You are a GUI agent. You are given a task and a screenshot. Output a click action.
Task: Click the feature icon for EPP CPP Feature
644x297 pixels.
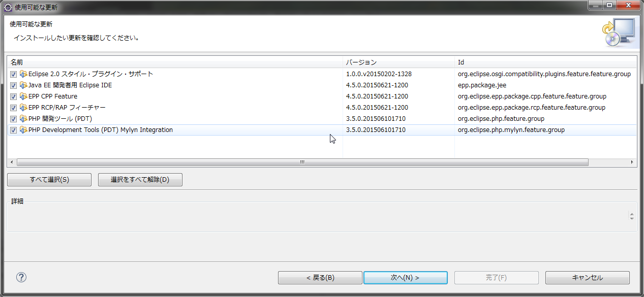[x=23, y=96]
